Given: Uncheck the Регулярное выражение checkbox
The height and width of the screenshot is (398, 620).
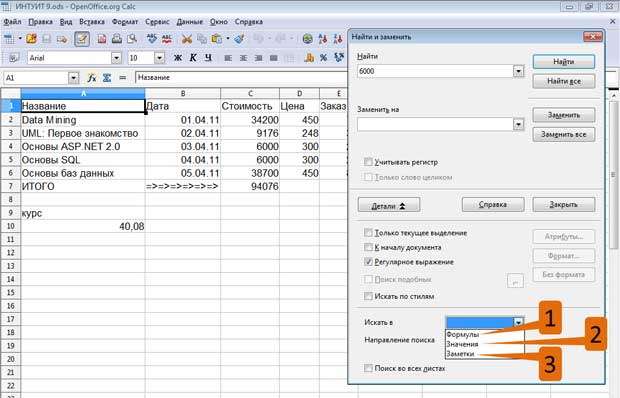Looking at the screenshot, I should (368, 262).
